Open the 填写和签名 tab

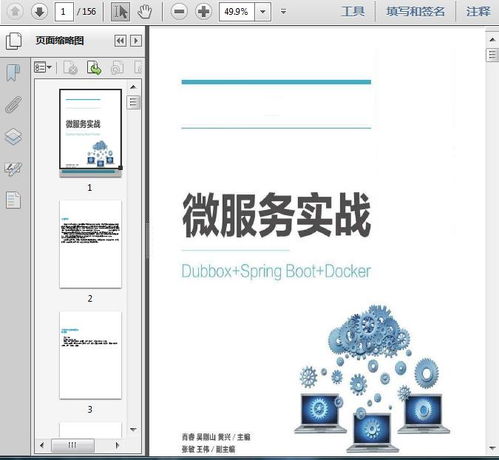coord(415,12)
